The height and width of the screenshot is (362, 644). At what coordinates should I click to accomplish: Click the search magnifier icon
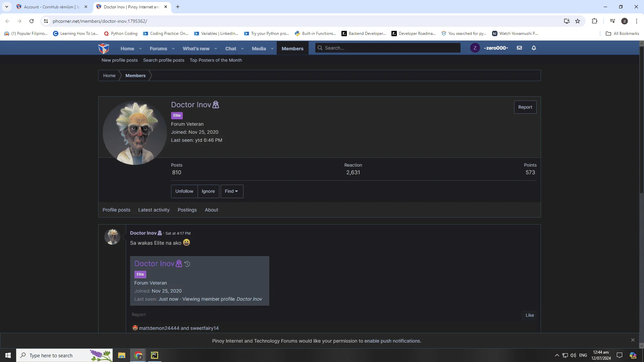(320, 48)
